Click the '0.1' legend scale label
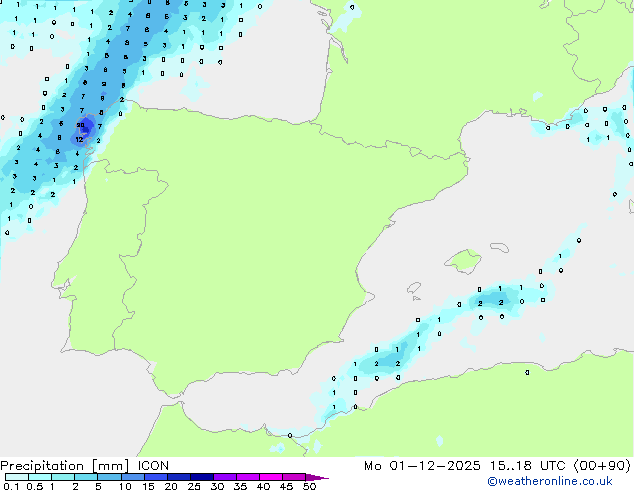The width and height of the screenshot is (634, 490). [x=11, y=486]
